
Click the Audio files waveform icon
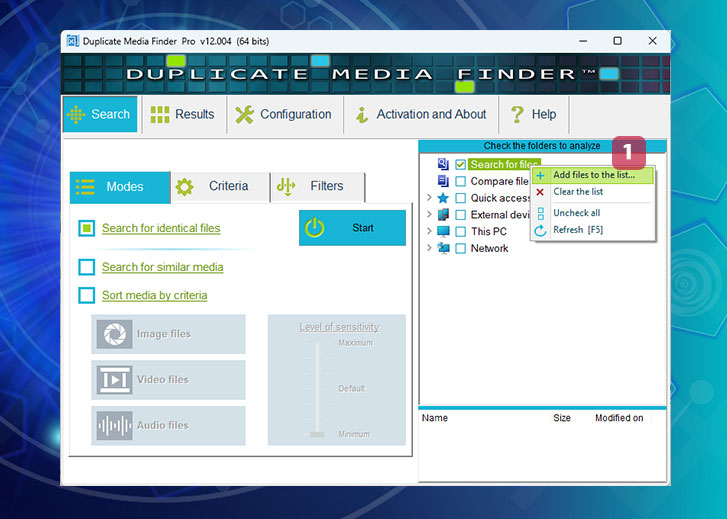click(x=115, y=425)
